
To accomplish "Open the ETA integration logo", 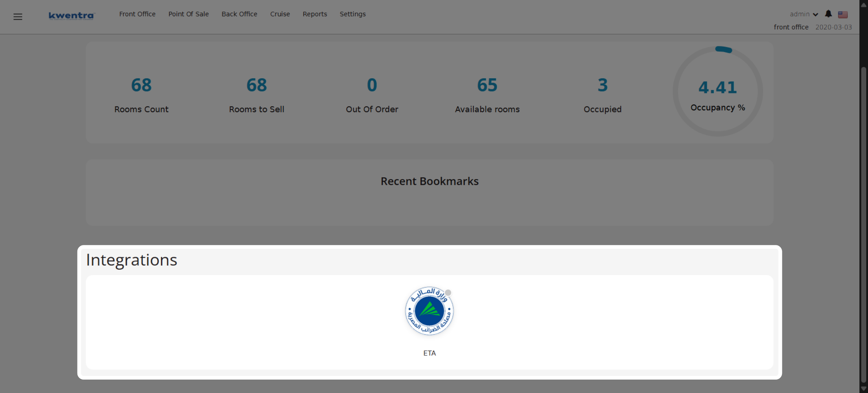I will [429, 311].
